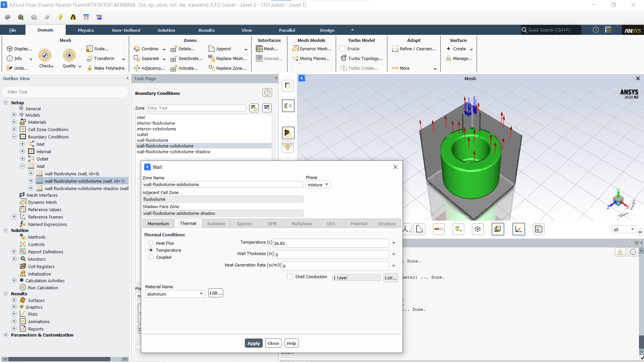This screenshot has height=362, width=644.
Task: Click the Replace Mesh icon
Action: pyautogui.click(x=211, y=58)
